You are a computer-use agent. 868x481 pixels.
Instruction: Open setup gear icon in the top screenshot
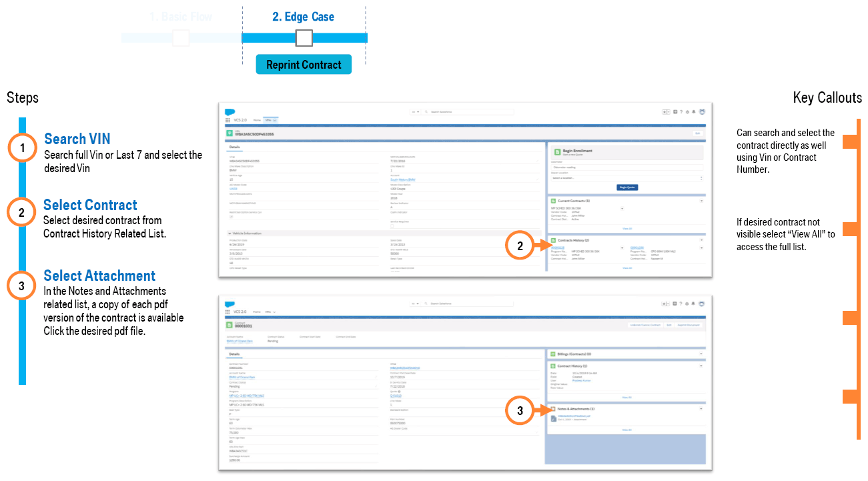point(687,112)
